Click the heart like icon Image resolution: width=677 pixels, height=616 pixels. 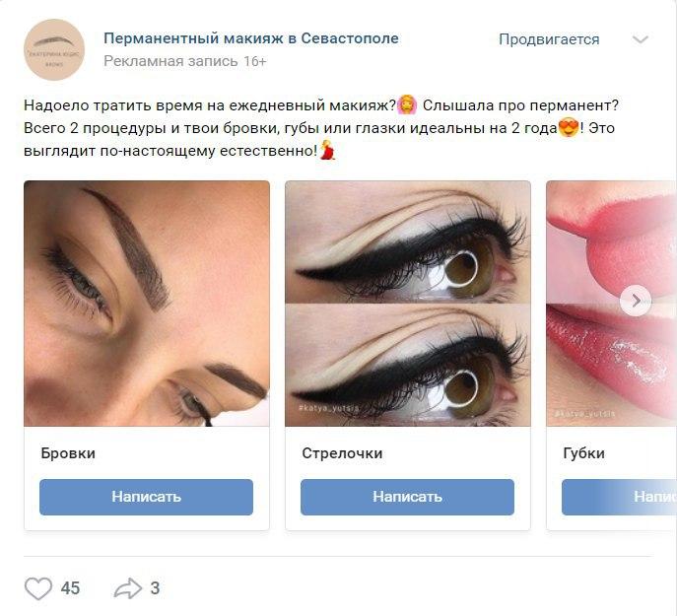[38, 588]
